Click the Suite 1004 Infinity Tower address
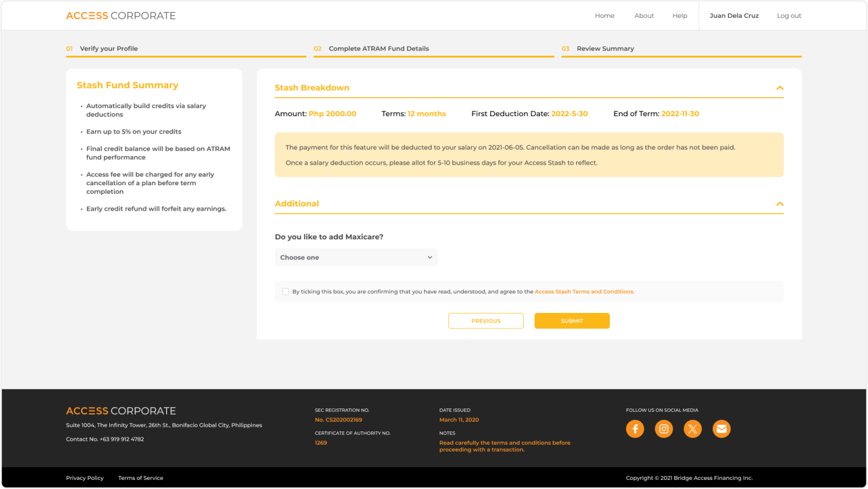The image size is (868, 489). click(x=164, y=425)
